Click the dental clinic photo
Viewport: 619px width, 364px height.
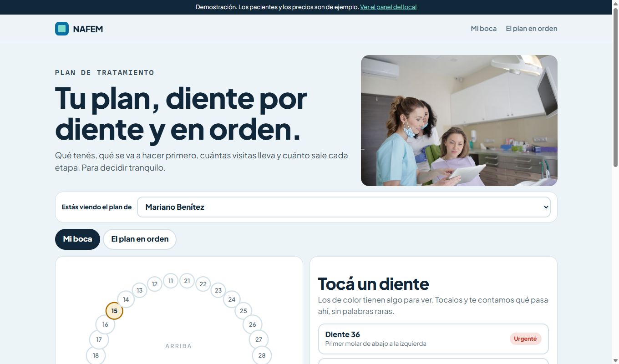pos(459,121)
